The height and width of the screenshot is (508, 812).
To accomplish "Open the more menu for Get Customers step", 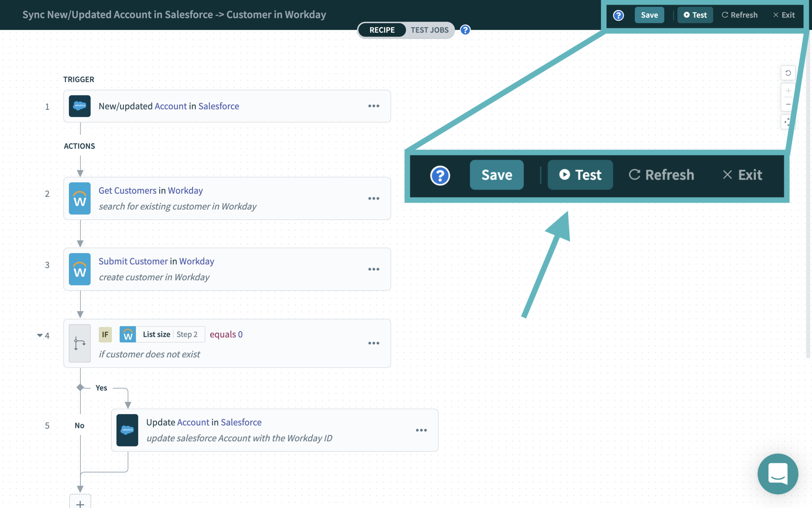I will [373, 198].
